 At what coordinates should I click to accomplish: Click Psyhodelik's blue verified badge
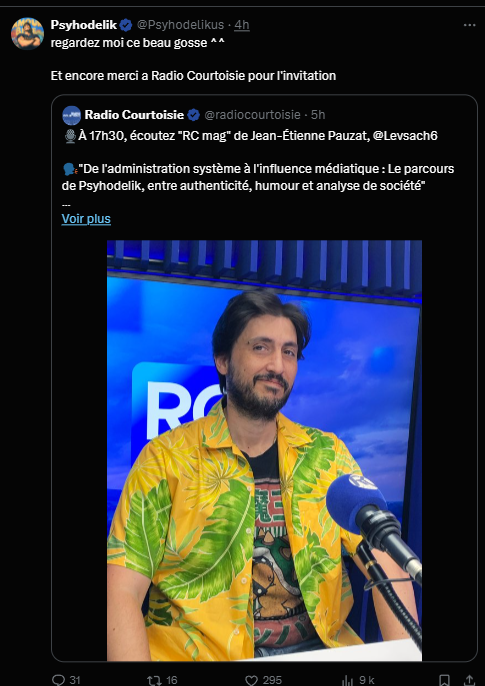[x=126, y=25]
